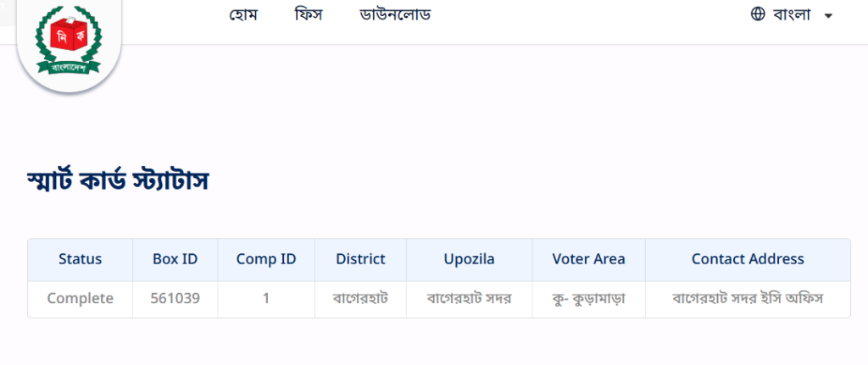Click the Comp ID column header
Viewport: 868px width, 365px height.
[266, 259]
